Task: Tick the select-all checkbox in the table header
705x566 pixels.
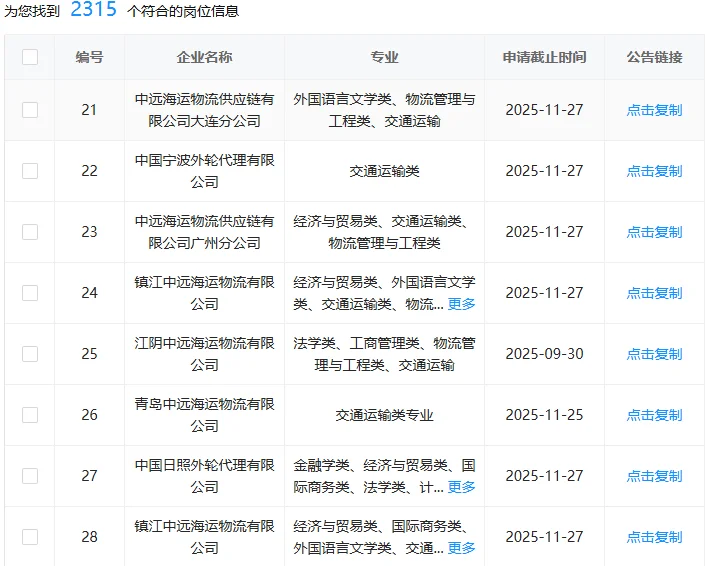Action: pyautogui.click(x=30, y=57)
